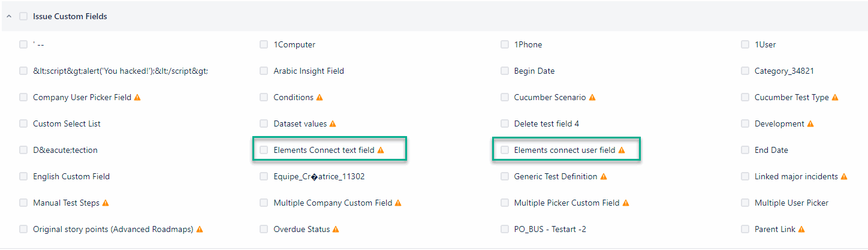Select the End Date checkbox
Viewport: 868px width, 250px height.
[x=745, y=150]
